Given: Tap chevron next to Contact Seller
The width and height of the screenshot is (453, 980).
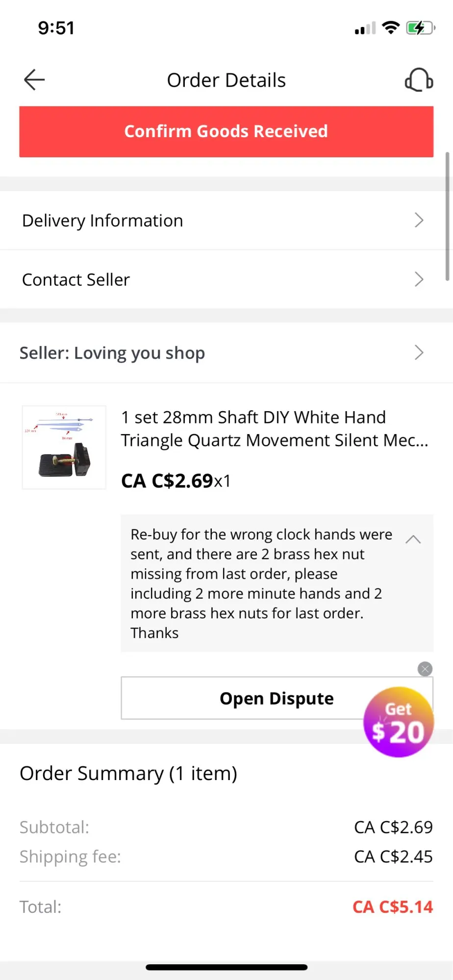Looking at the screenshot, I should click(x=419, y=279).
